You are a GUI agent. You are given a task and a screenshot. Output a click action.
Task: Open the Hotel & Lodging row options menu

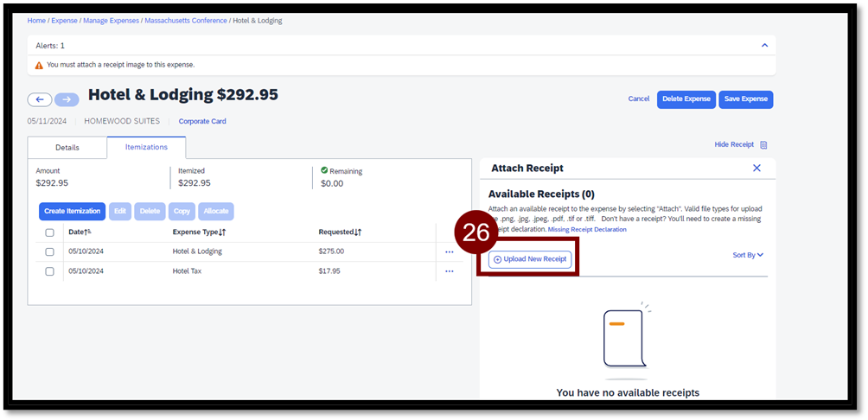(449, 251)
